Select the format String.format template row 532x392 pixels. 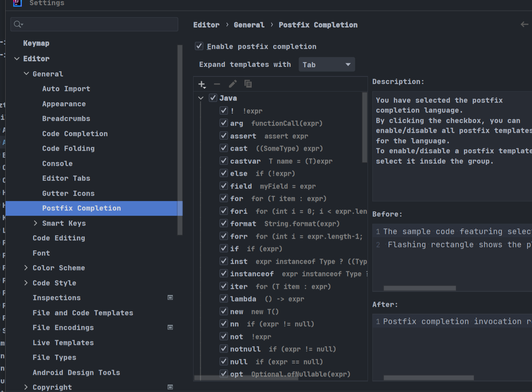(280, 224)
